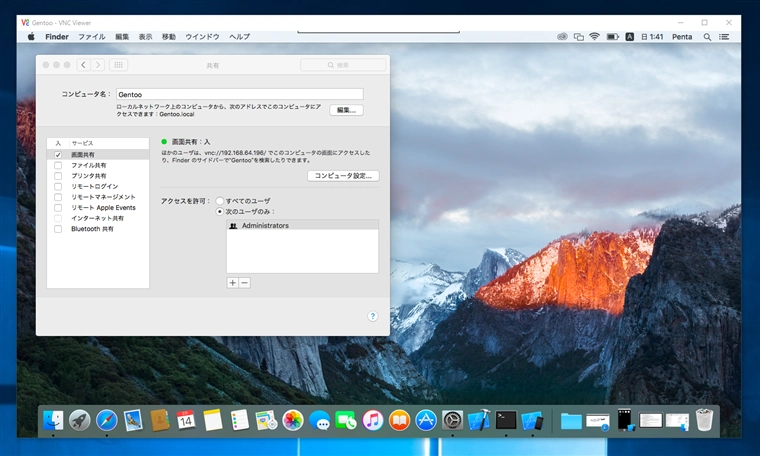This screenshot has width=760, height=456.
Task: Open ファイル menu
Action: (x=92, y=36)
